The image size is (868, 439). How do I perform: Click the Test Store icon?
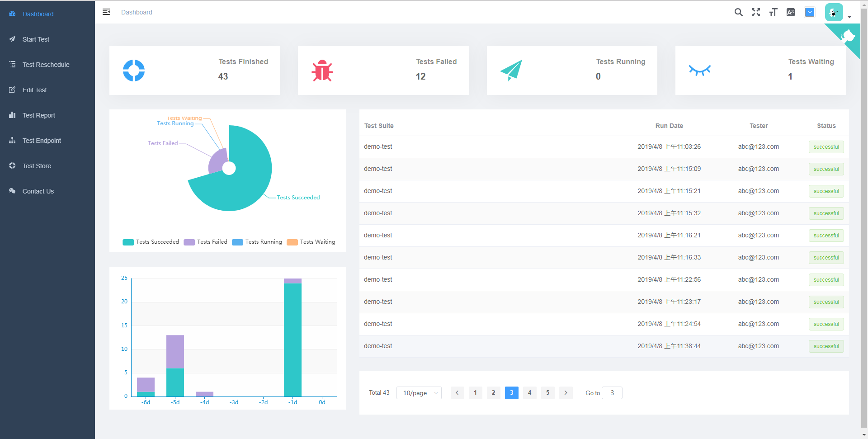(x=12, y=165)
